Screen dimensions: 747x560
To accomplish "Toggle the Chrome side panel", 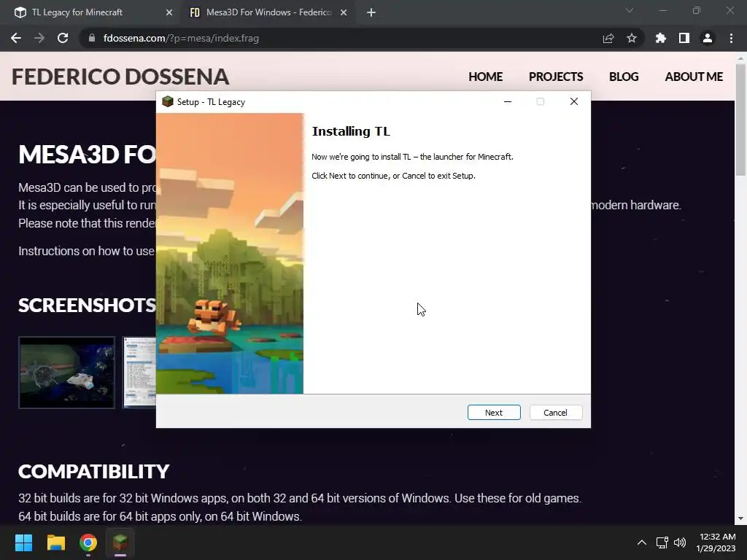I will pyautogui.click(x=684, y=38).
